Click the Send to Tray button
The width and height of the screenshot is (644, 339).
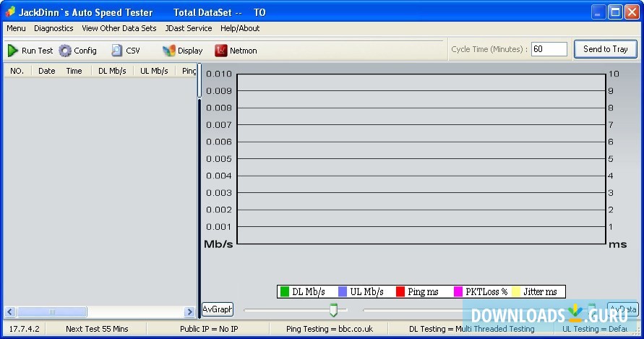pos(606,49)
